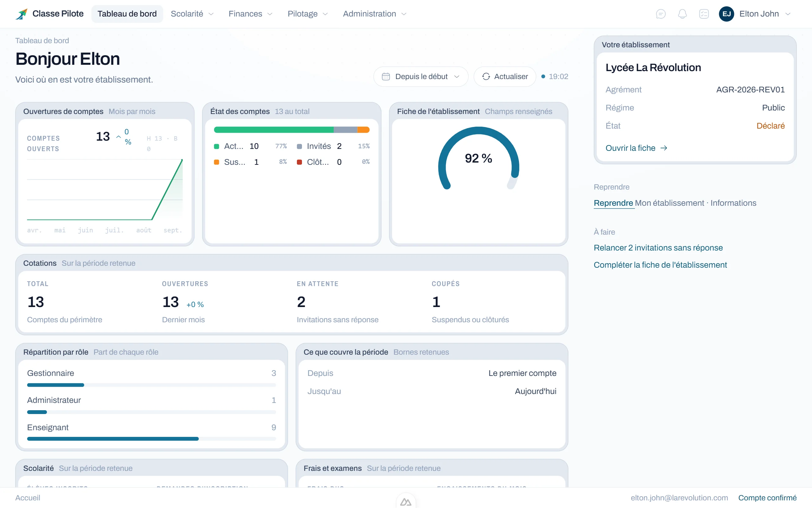
Task: Click the refresh icon beside Actualiser
Action: pyautogui.click(x=486, y=77)
